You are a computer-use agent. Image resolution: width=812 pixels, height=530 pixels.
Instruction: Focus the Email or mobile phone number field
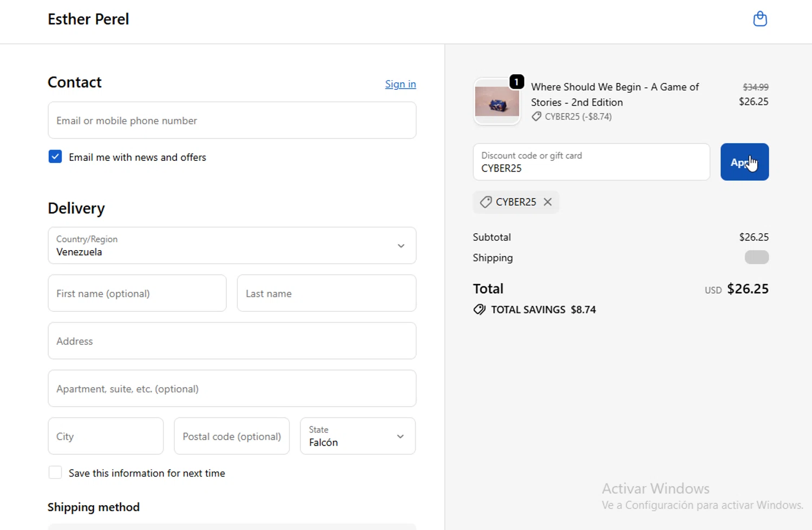[x=232, y=120]
